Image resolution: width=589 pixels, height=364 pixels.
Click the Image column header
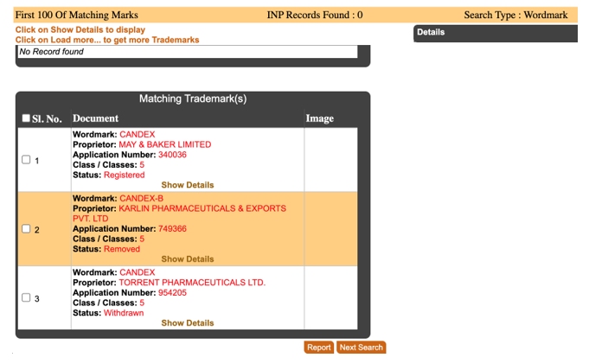pyautogui.click(x=319, y=118)
